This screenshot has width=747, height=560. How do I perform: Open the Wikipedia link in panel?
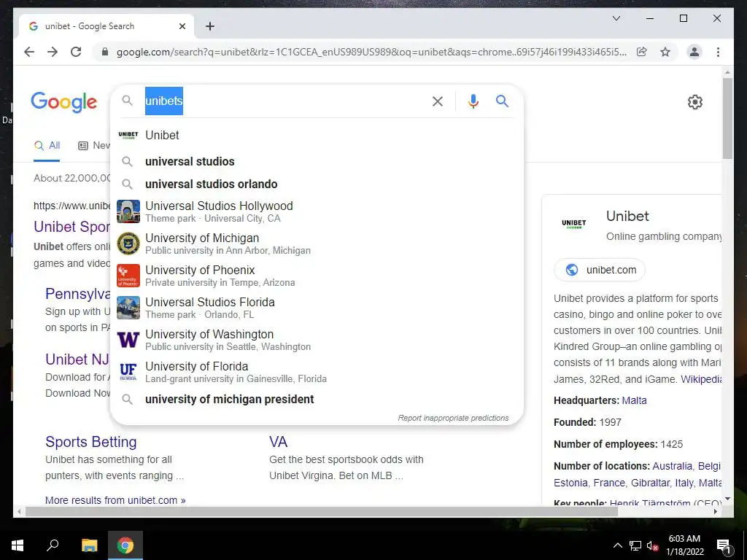[701, 379]
